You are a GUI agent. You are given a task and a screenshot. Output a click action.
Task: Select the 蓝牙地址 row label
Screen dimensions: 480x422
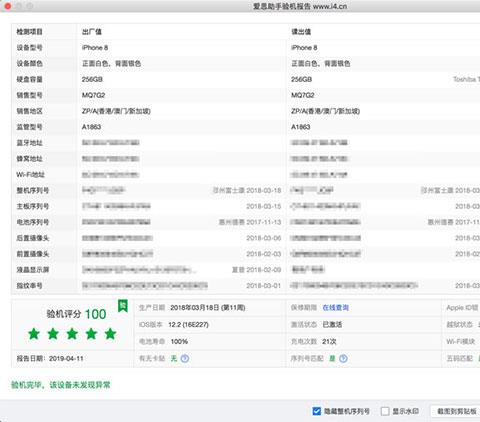(29, 143)
